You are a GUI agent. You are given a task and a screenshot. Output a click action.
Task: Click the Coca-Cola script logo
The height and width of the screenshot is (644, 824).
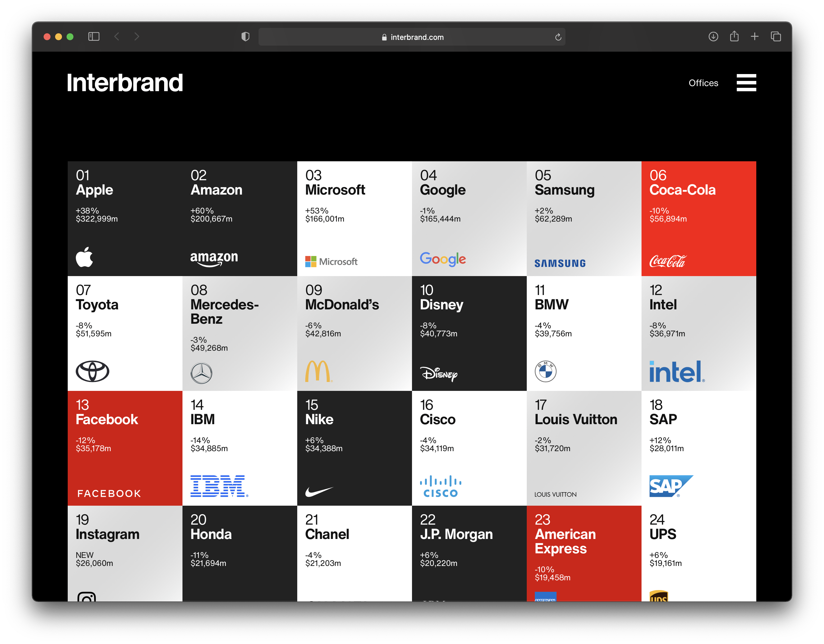pyautogui.click(x=667, y=261)
